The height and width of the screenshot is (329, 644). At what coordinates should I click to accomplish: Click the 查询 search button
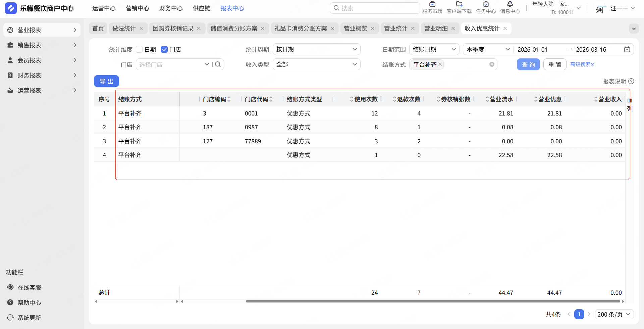point(528,64)
